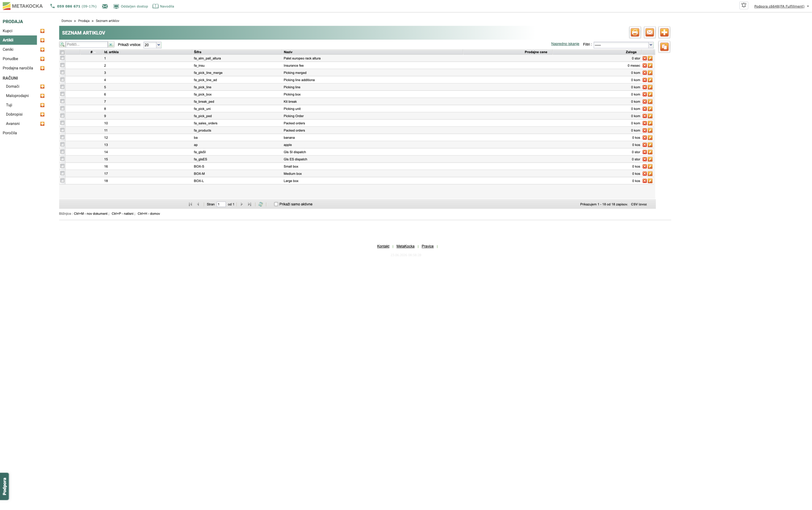Go to the first page arrow

tap(190, 204)
